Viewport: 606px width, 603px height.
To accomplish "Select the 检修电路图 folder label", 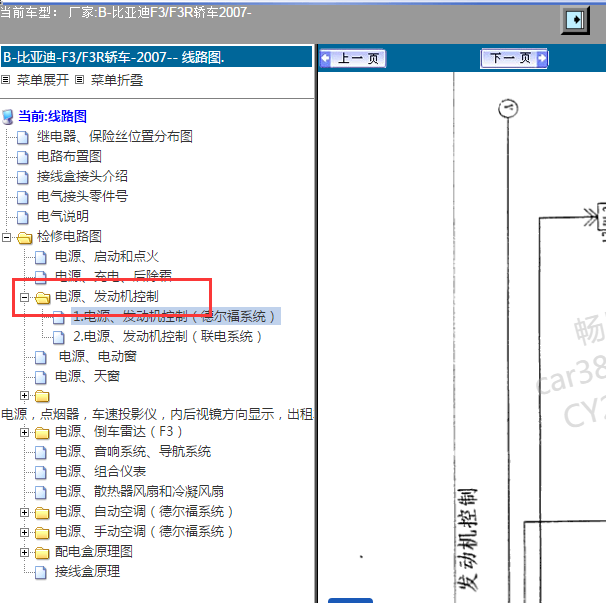I will 69,236.
